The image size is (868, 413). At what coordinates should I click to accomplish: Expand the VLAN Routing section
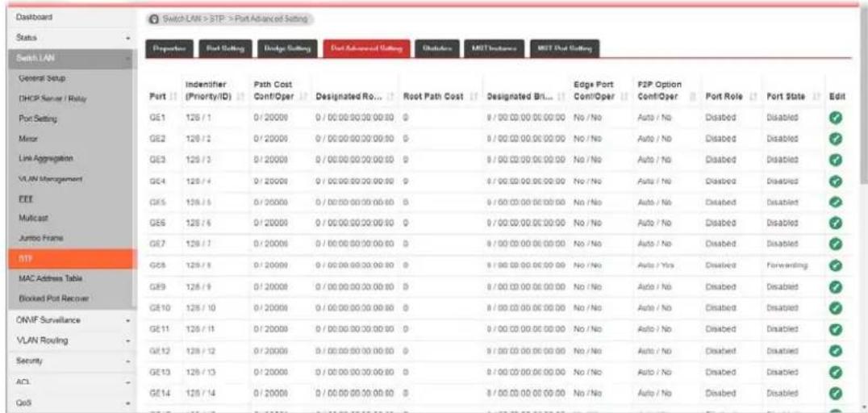click(128, 340)
